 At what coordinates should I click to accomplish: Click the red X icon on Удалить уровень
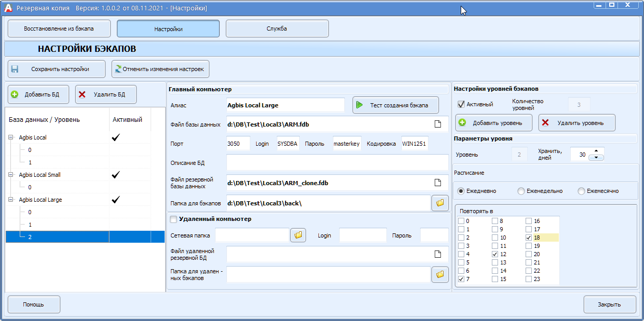[545, 123]
